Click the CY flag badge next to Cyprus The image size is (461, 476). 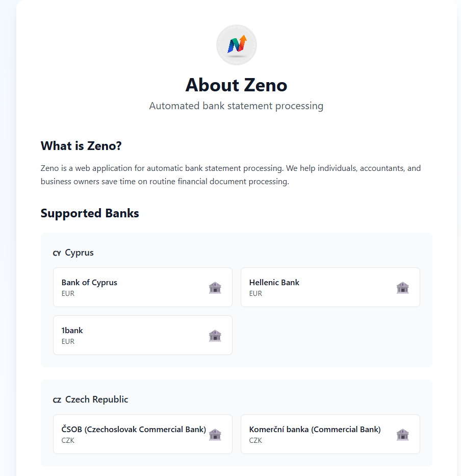(56, 253)
